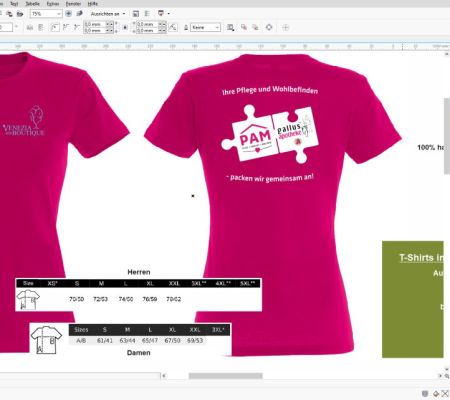Open the Extras menu
The width and height of the screenshot is (450, 400).
coord(53,4)
